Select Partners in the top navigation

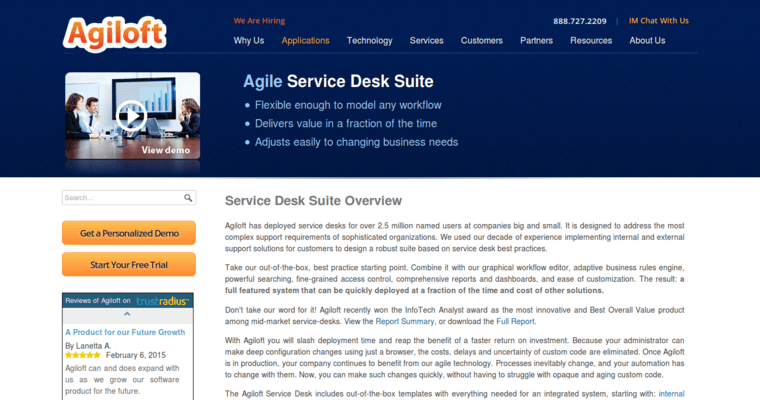[x=536, y=41]
